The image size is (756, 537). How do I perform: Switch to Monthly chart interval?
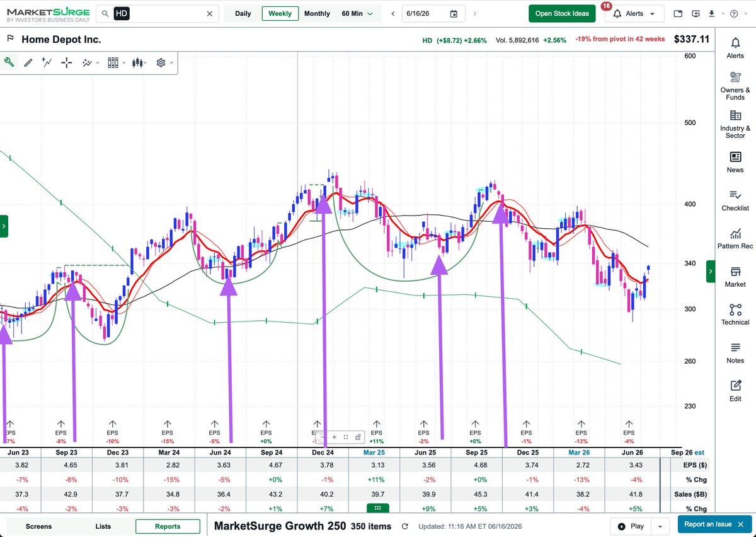[x=317, y=13]
